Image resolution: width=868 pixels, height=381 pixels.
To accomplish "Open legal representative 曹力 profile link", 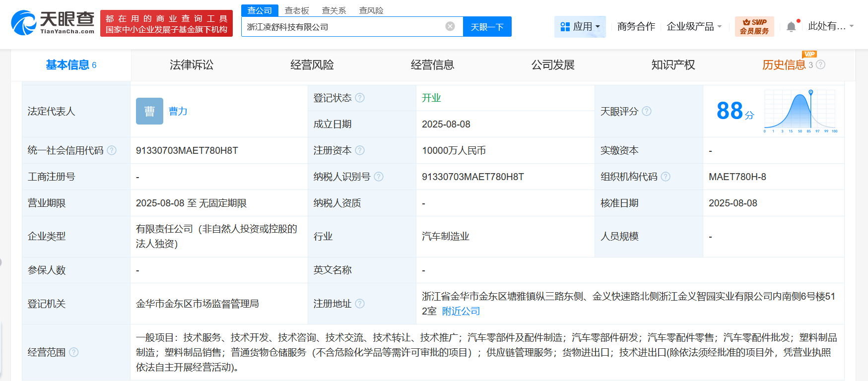I will [178, 111].
